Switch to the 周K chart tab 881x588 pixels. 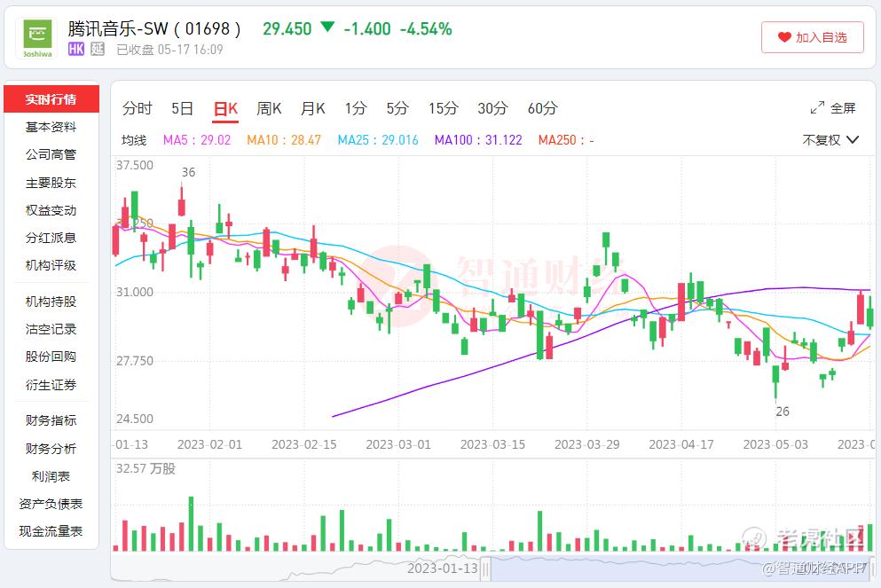[x=269, y=108]
